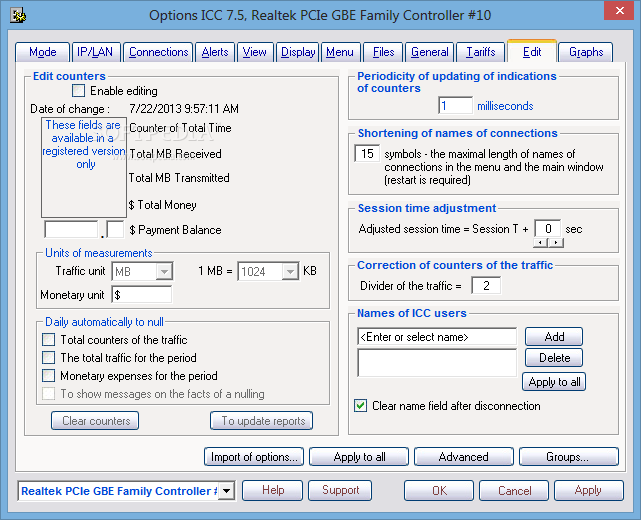Image resolution: width=641 pixels, height=520 pixels.
Task: Open the View tab
Action: click(x=254, y=52)
